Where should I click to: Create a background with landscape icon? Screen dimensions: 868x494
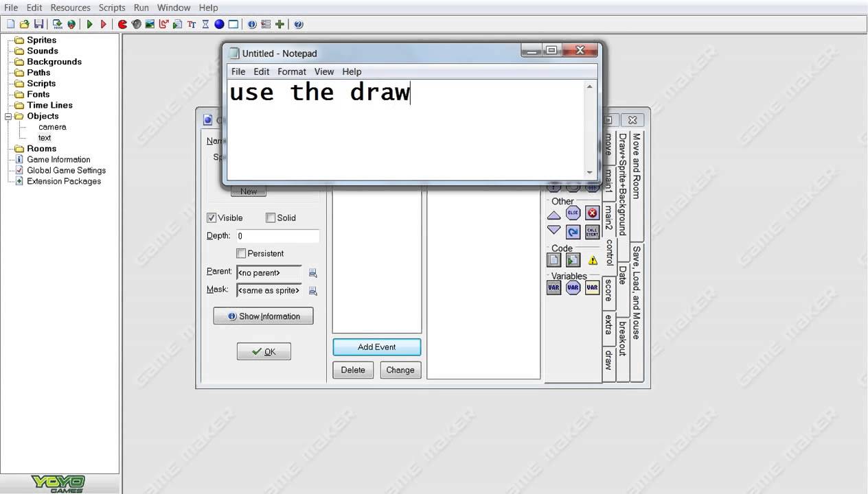(x=150, y=24)
